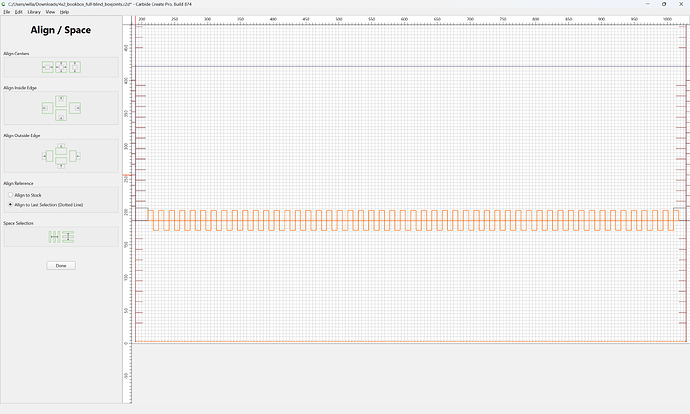
Task: Click the horizontal ruler at the 600 mark
Action: point(404,19)
